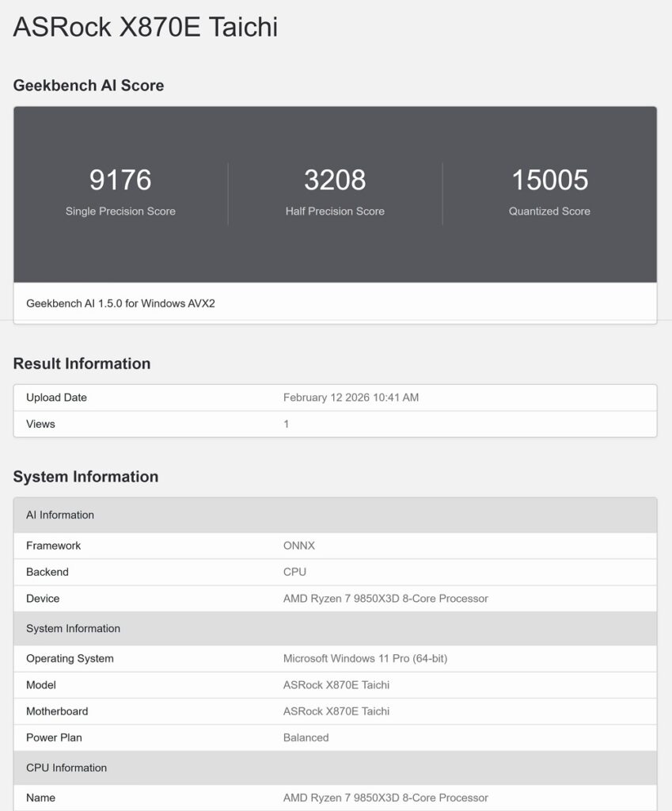Click the CPU value in Backend row

tap(294, 572)
